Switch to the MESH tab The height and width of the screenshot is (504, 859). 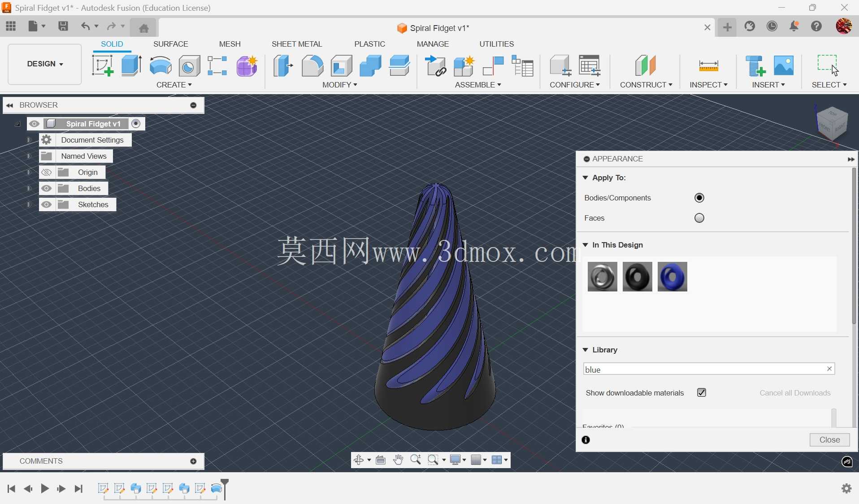tap(230, 44)
